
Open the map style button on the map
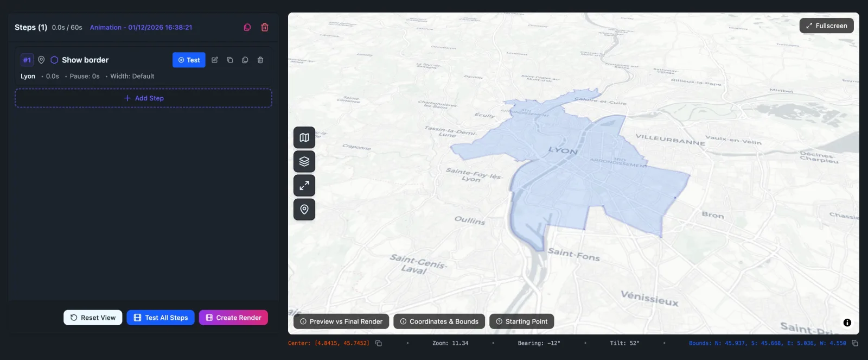tap(304, 137)
